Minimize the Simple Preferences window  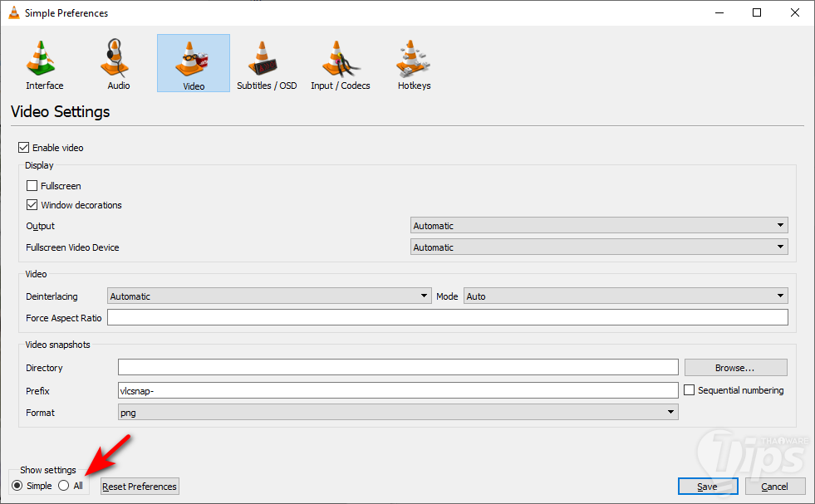pos(719,12)
